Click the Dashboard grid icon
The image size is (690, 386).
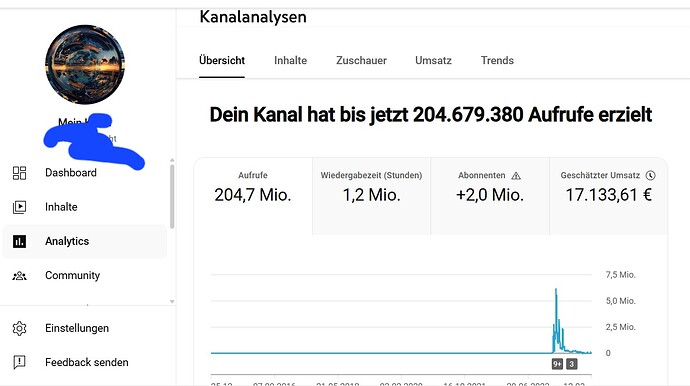(x=19, y=173)
